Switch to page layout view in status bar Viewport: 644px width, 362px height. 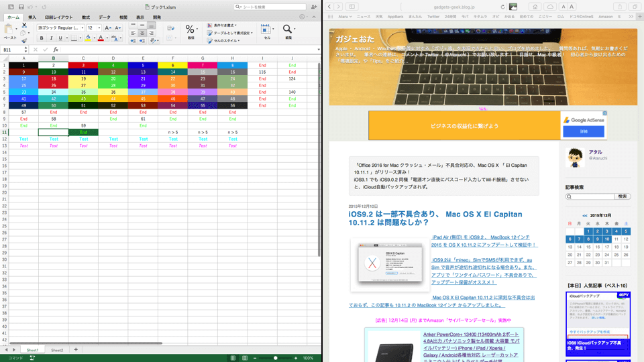(245, 358)
